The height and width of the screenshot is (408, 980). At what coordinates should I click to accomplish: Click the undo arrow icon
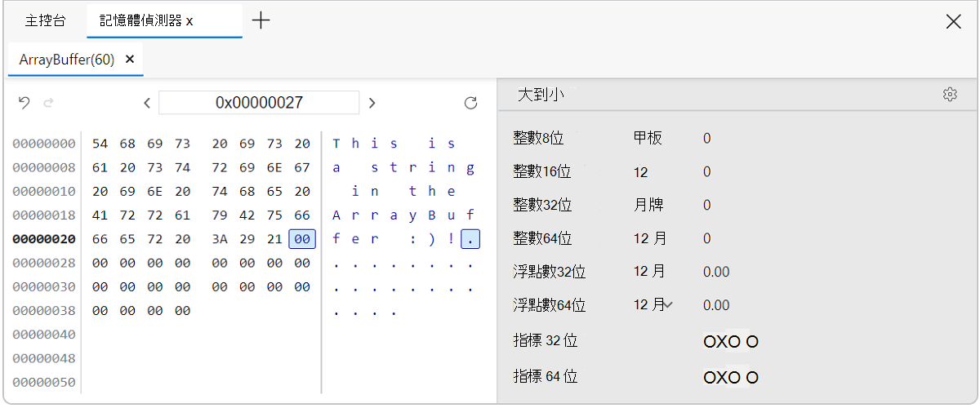[24, 103]
